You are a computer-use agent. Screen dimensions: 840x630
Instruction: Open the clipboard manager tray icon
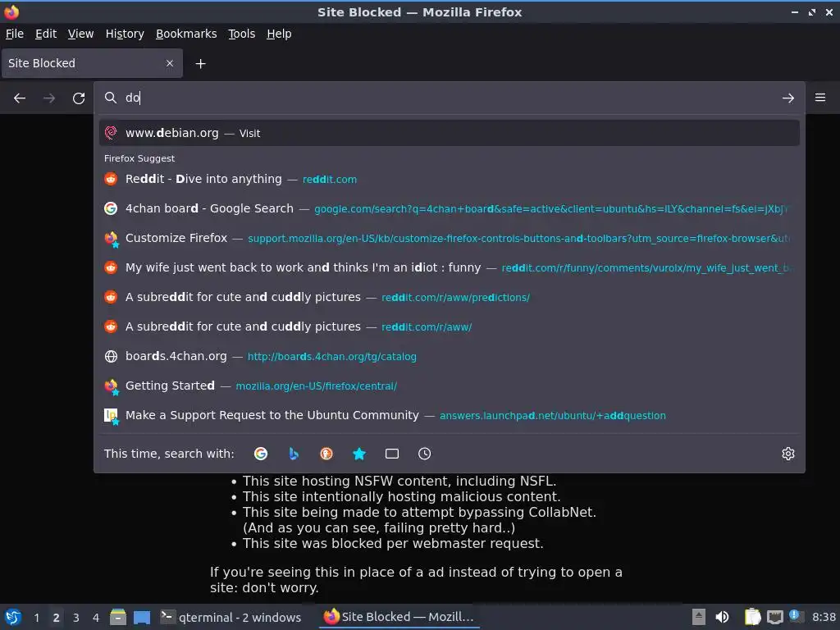pyautogui.click(x=753, y=617)
